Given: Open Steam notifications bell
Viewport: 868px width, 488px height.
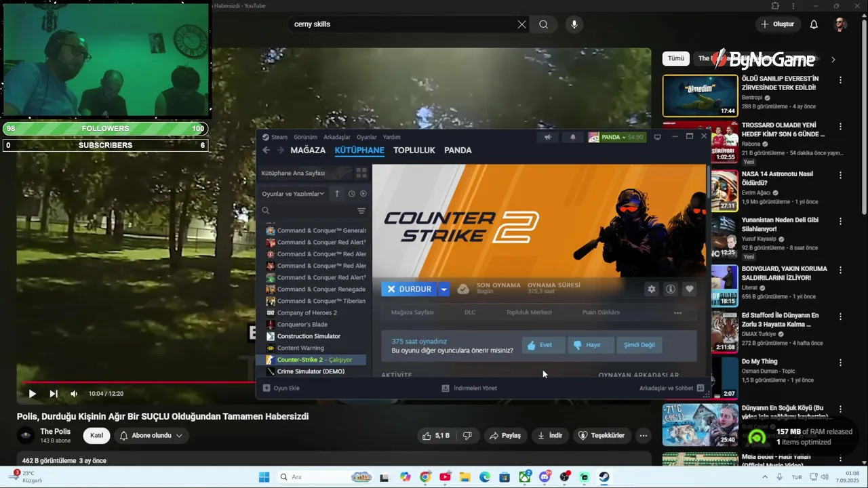Looking at the screenshot, I should point(573,137).
